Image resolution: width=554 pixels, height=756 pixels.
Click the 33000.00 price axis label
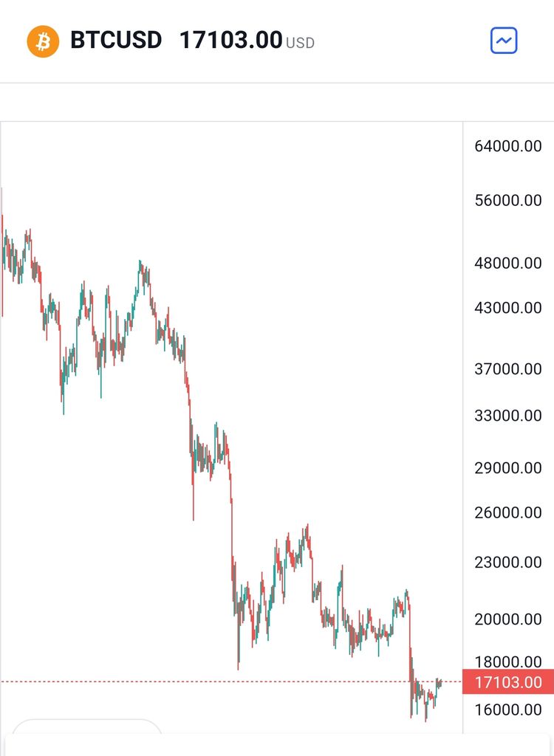[507, 415]
